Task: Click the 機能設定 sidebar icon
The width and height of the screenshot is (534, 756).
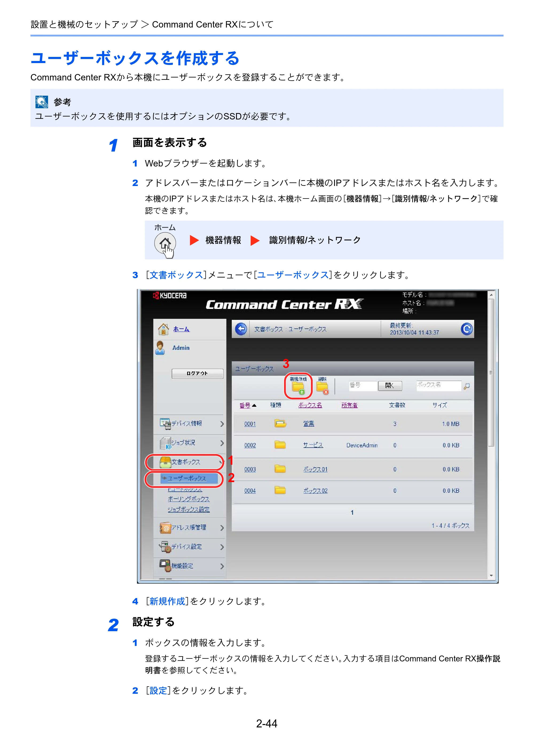Action: 165,566
